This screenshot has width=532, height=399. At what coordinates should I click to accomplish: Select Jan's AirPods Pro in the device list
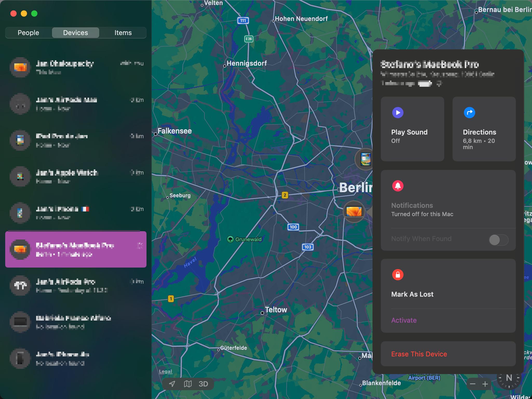point(76,286)
